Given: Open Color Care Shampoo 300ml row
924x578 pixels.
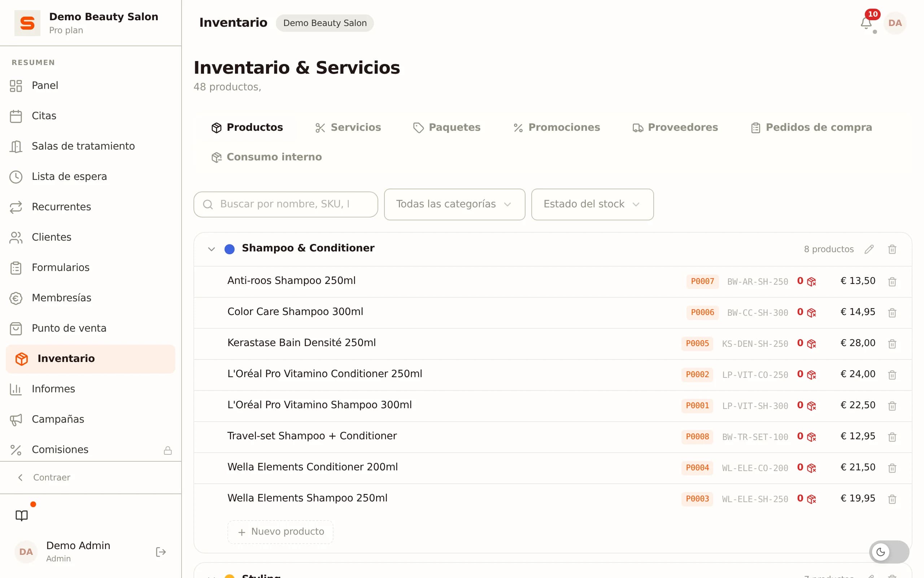Looking at the screenshot, I should [553, 313].
